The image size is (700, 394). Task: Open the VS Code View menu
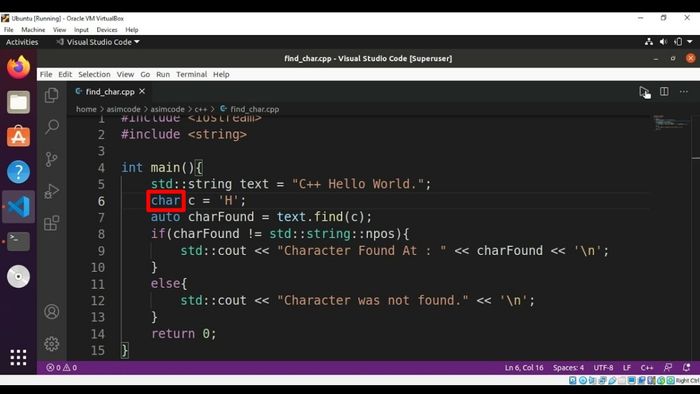pyautogui.click(x=125, y=75)
